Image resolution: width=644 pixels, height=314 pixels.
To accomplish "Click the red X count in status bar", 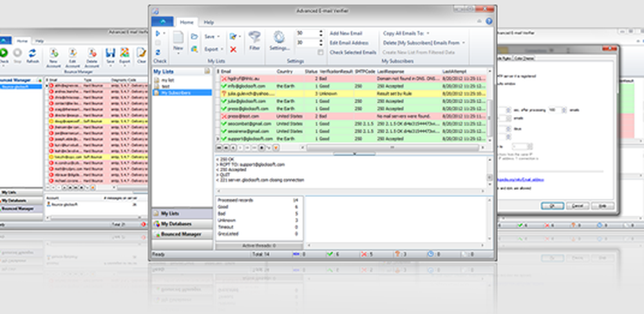I will 366,255.
